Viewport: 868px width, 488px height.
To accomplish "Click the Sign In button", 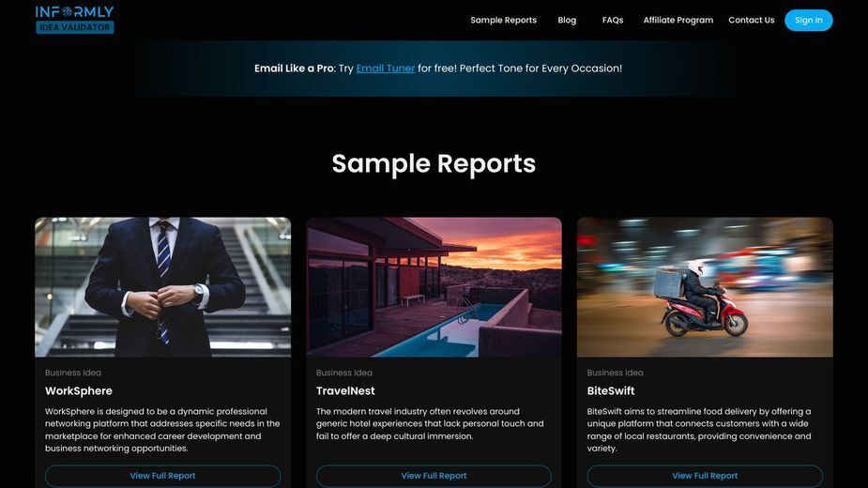I will coord(808,20).
